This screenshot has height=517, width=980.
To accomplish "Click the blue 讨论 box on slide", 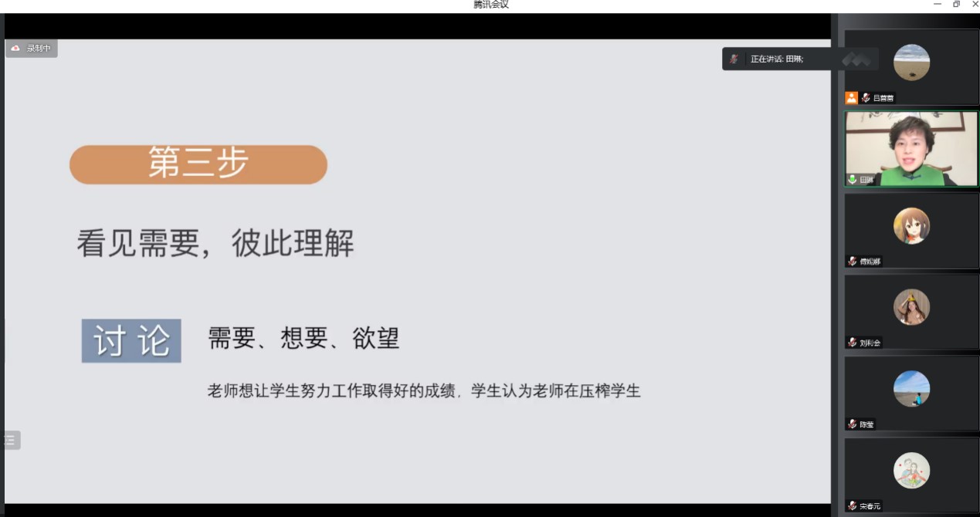I will [x=131, y=341].
